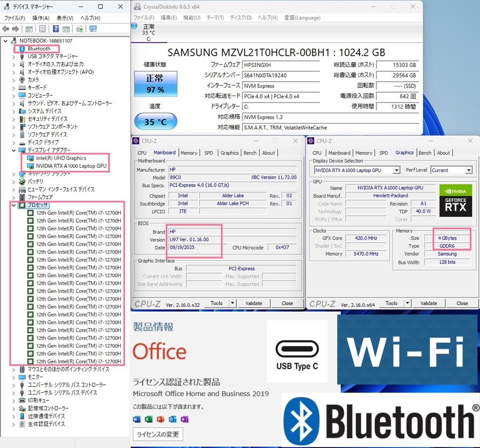This screenshot has height=448, width=480.
Task: Expand the Bluetooth tree node
Action: (14, 49)
